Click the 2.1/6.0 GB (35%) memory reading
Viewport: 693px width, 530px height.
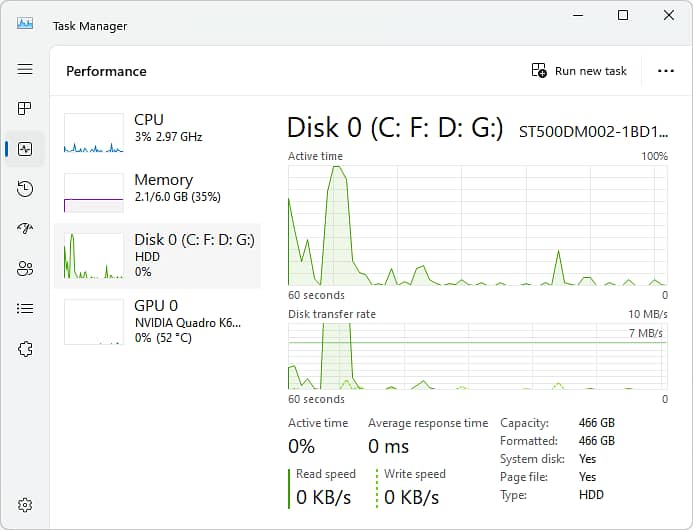(x=178, y=196)
